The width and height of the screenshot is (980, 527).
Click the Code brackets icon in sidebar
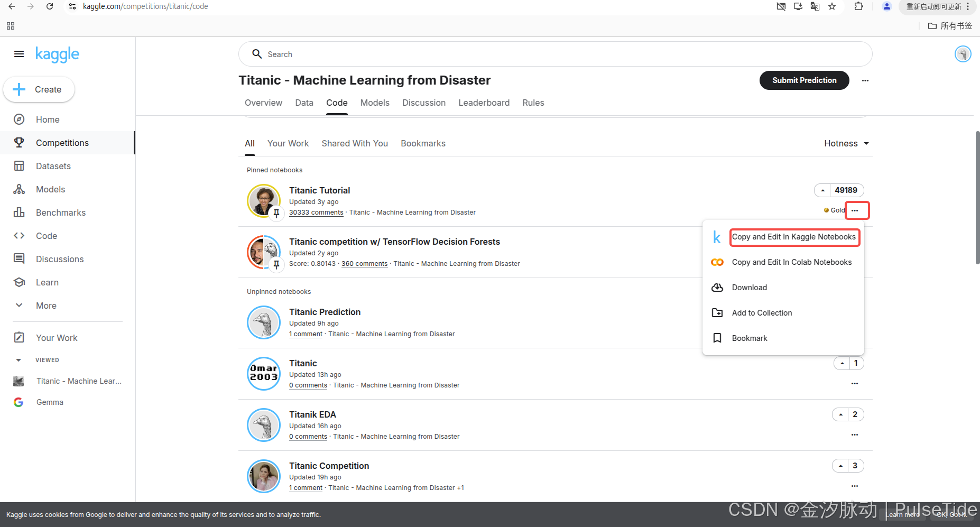coord(19,236)
